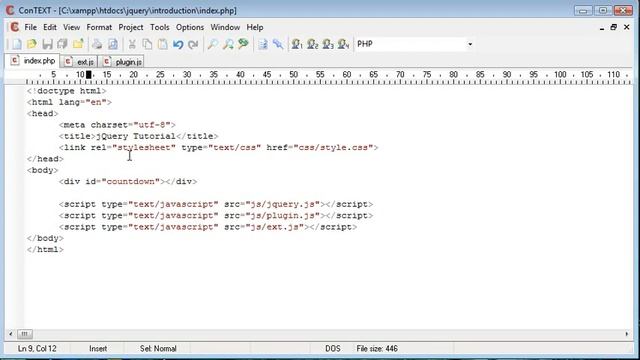Open the Edit menu
The height and width of the screenshot is (360, 640).
pos(50,27)
